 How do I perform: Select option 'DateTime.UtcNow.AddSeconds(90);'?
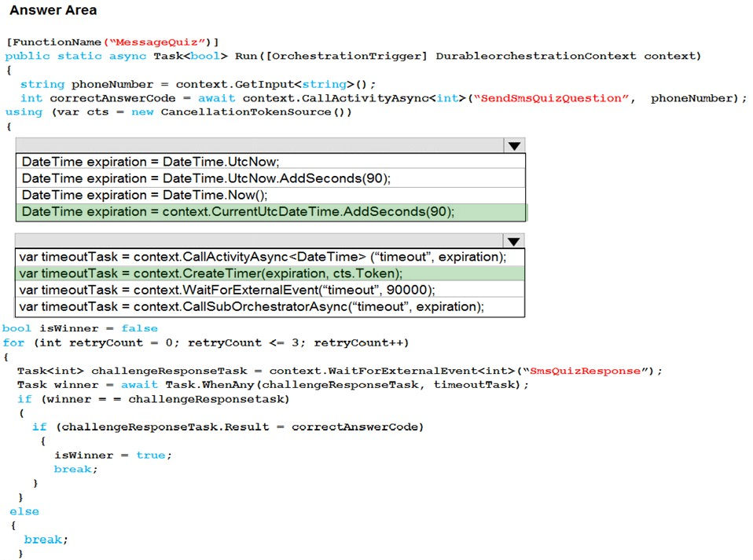(x=271, y=178)
